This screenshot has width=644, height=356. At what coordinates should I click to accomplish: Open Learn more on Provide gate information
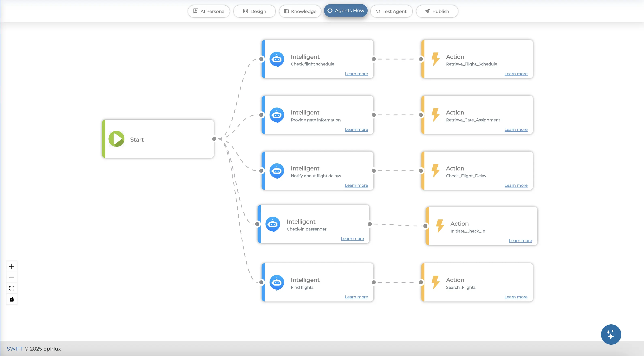tap(356, 129)
